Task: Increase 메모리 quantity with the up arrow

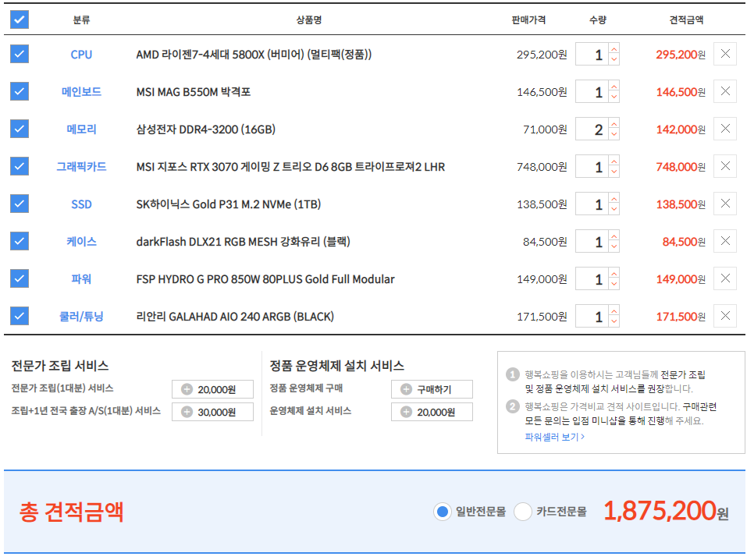Action: coord(614,124)
